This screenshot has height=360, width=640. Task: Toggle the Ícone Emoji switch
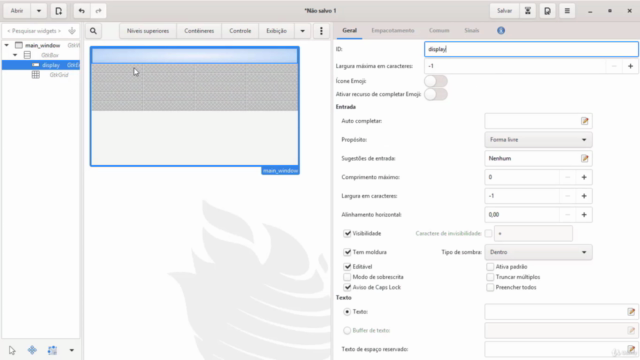tap(436, 81)
